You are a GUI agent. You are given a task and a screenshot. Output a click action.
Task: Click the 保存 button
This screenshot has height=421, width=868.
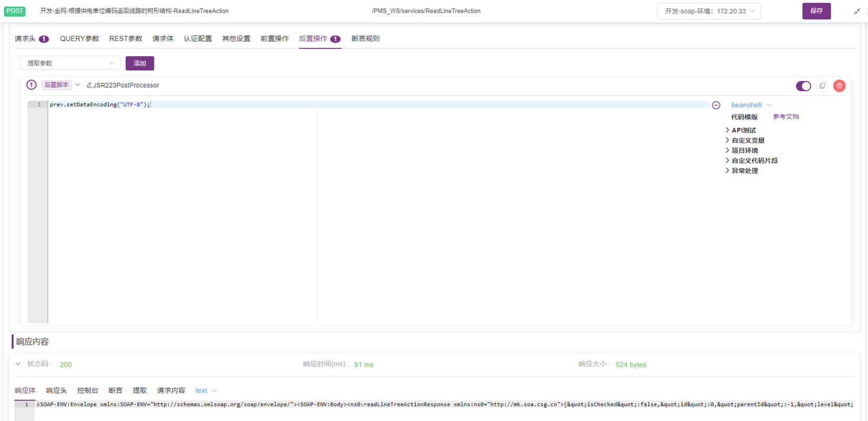point(817,11)
